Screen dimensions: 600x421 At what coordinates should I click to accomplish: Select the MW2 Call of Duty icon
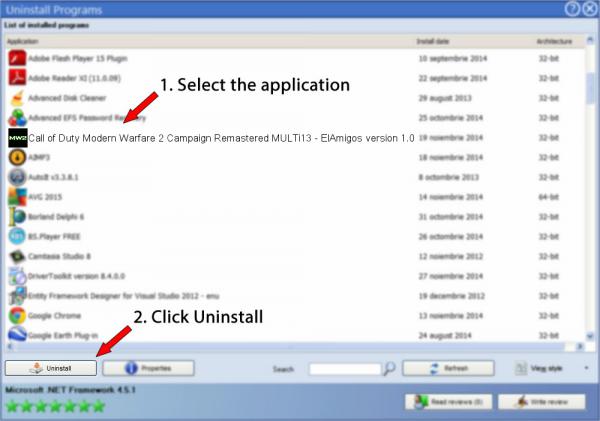pos(18,138)
